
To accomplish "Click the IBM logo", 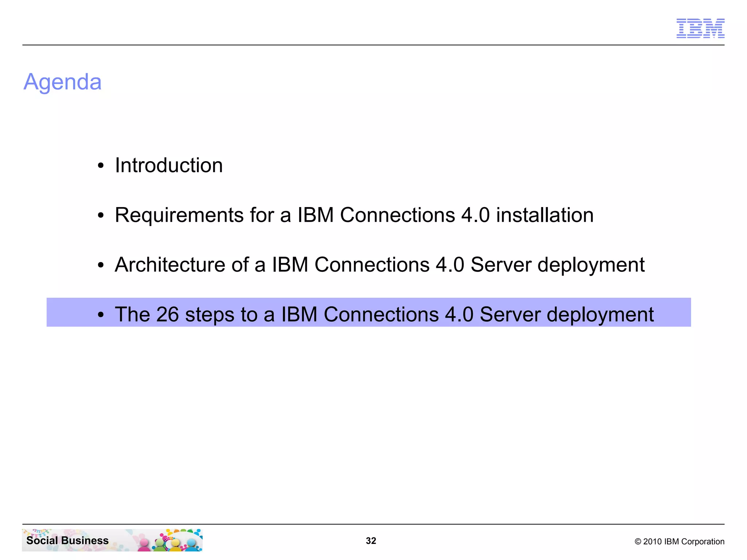I will tap(700, 28).
